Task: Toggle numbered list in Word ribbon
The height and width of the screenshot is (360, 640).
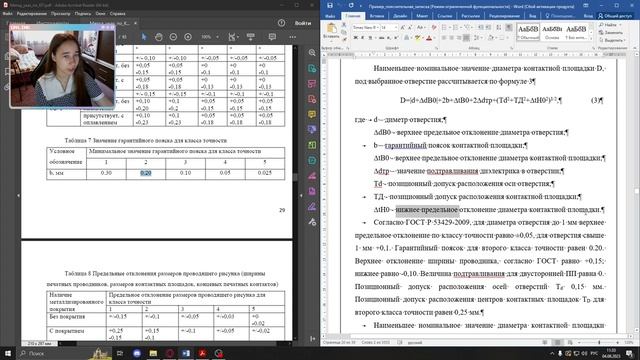Action: coord(456,27)
